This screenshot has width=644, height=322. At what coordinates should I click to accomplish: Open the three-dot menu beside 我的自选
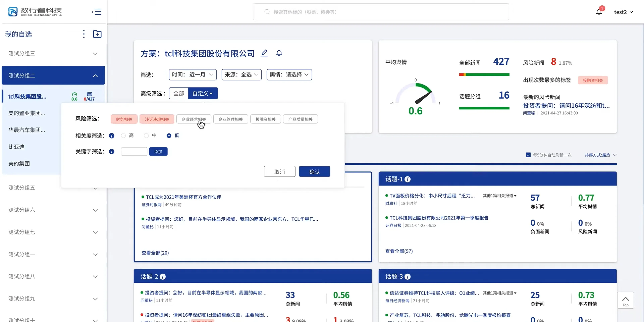[x=84, y=34]
